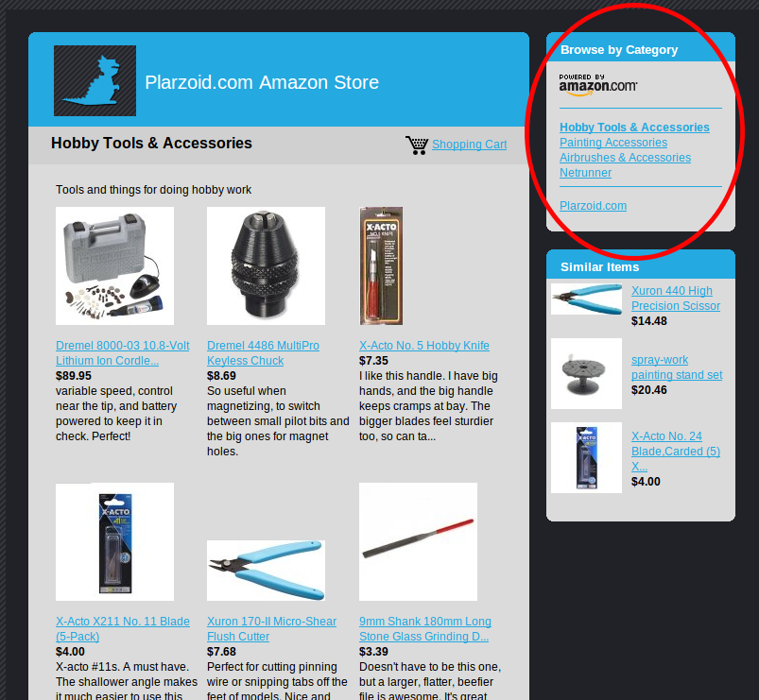The width and height of the screenshot is (759, 700).
Task: Click the Powered by Amazon.com logo
Action: click(x=597, y=85)
